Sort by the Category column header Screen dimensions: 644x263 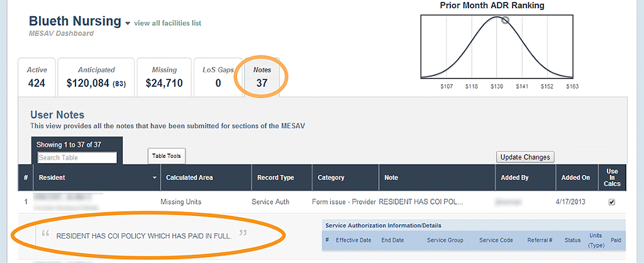tap(331, 177)
